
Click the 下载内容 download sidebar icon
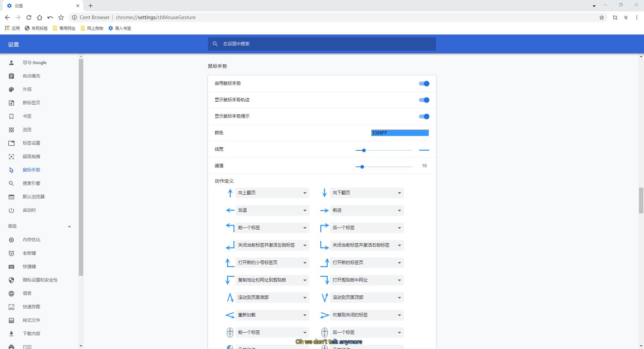11,334
